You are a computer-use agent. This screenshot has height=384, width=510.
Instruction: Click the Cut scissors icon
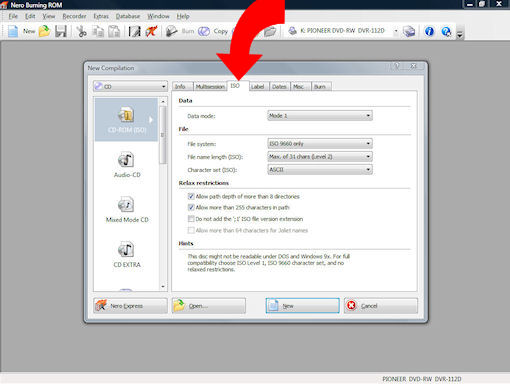point(81,31)
